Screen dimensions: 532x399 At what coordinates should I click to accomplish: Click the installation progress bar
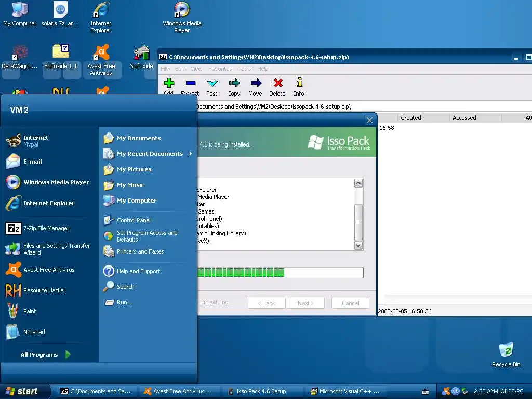point(280,272)
